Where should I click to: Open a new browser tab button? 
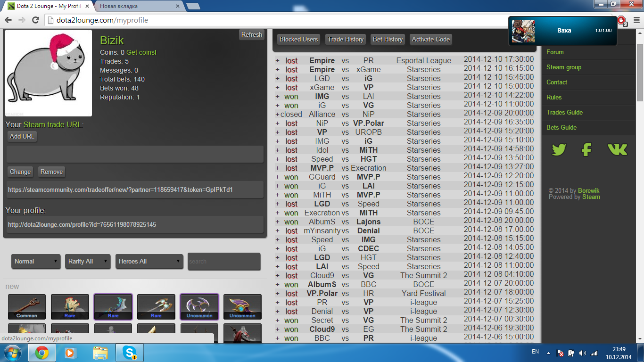193,6
